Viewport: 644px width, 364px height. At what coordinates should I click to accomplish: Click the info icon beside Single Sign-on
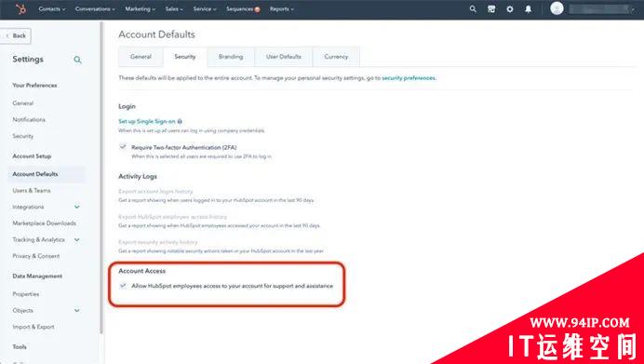(x=180, y=121)
